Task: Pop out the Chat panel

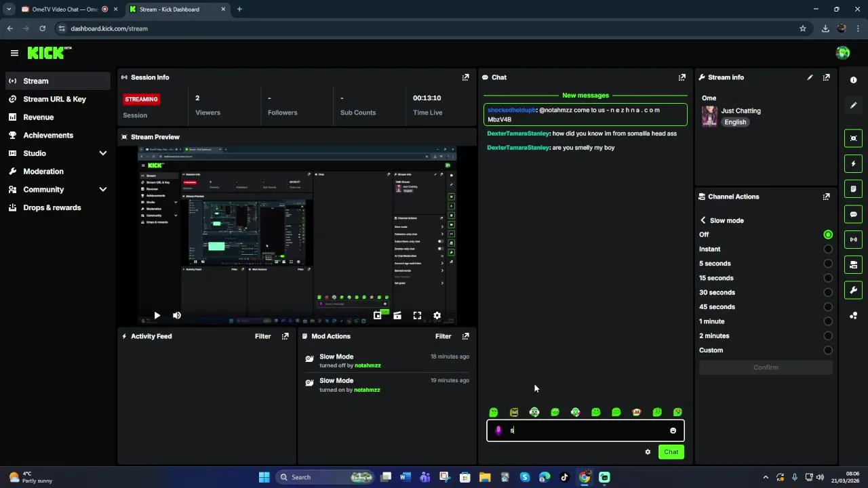Action: click(682, 77)
